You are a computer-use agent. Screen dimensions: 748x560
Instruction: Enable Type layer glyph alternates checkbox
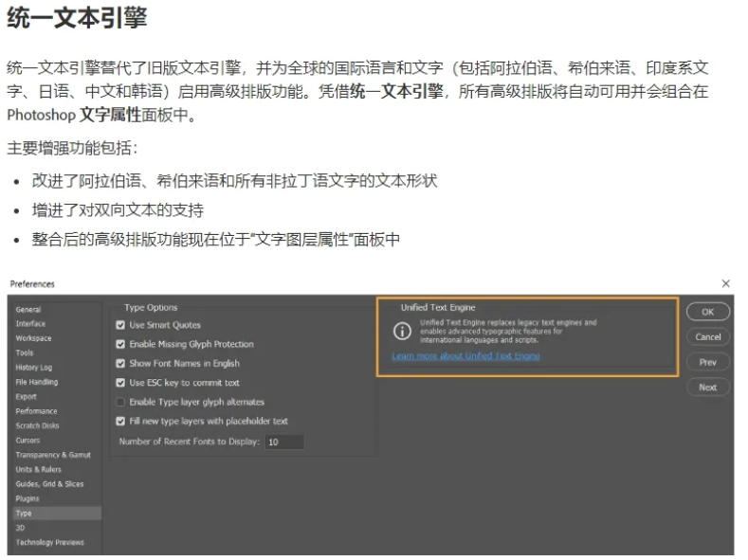120,402
